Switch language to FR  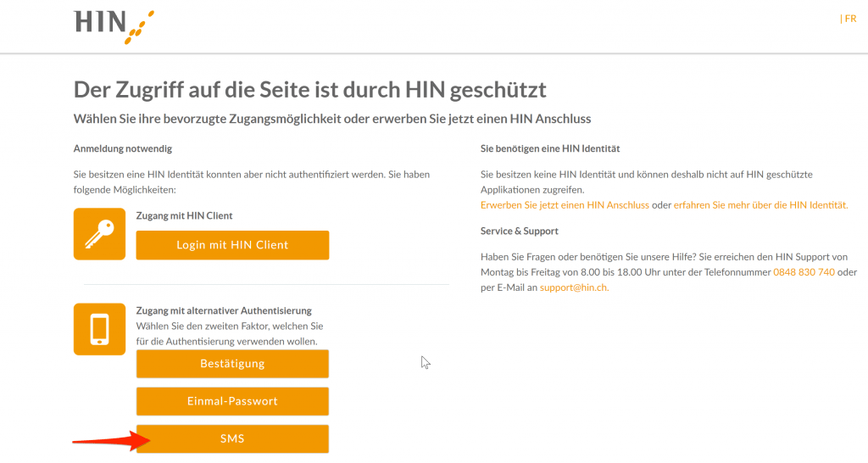click(x=850, y=19)
